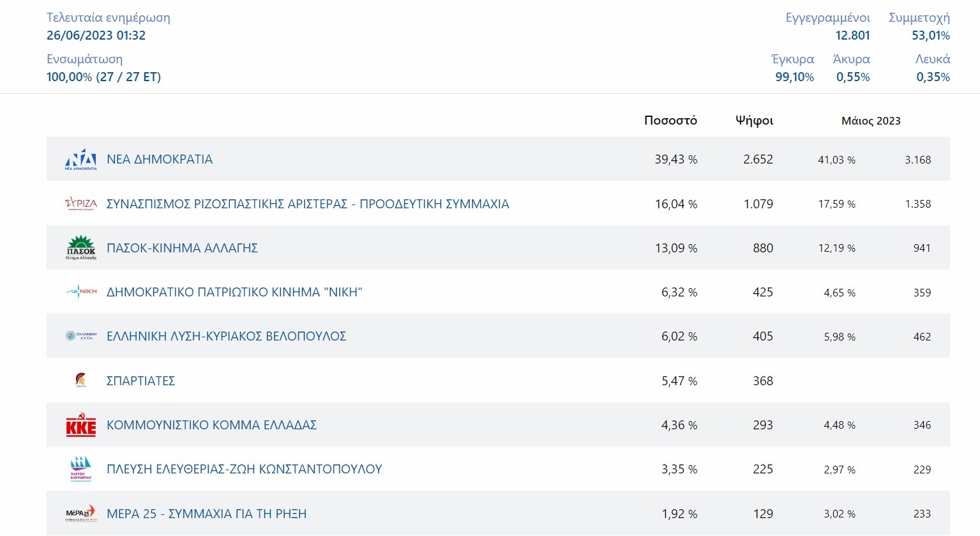Viewport: 980px width, 536px height.
Task: Click the valid votes value 99,10%
Action: point(795,77)
